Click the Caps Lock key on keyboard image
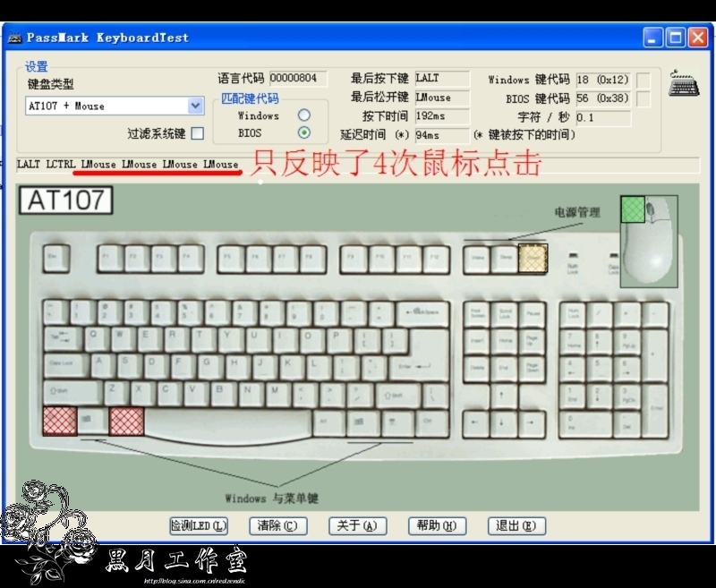Viewport: 716px width, 588px height. coord(66,366)
